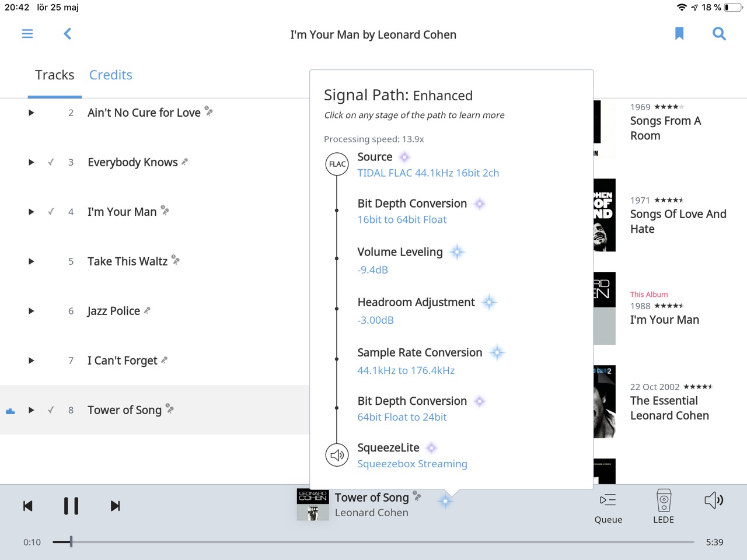Click the signal path star in the now-playing bar
The image size is (747, 560).
(x=445, y=501)
